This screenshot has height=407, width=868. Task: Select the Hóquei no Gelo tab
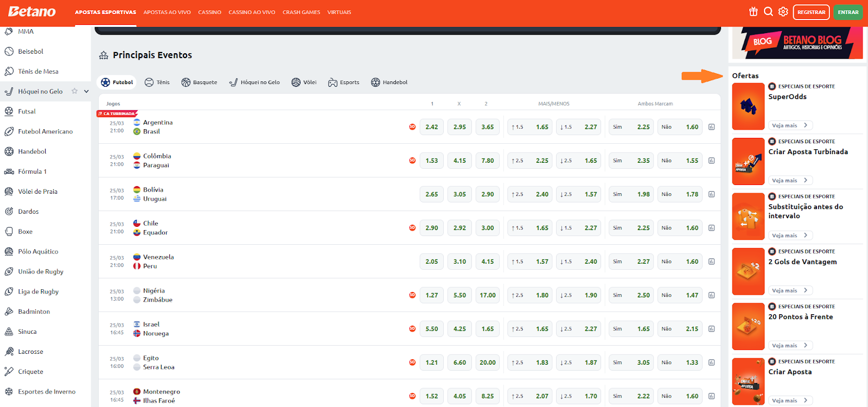coord(254,82)
